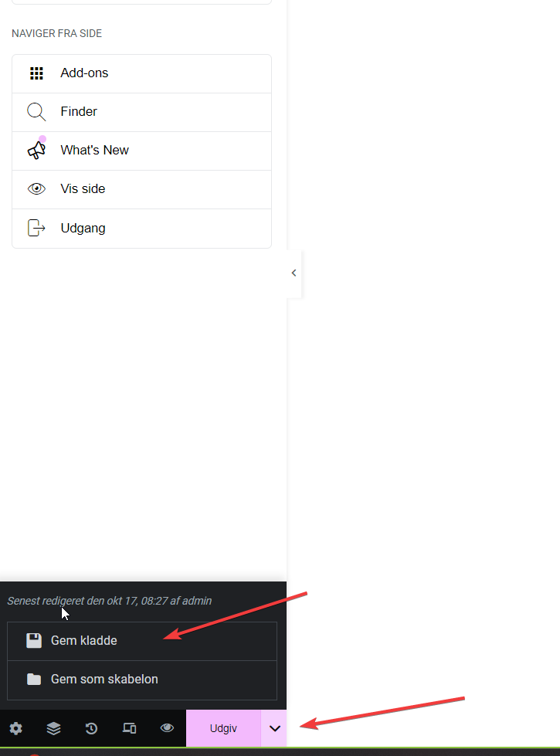Screen dimensions: 560x756
Task: Choose "Gem som skabelon" option
Action: (104, 680)
